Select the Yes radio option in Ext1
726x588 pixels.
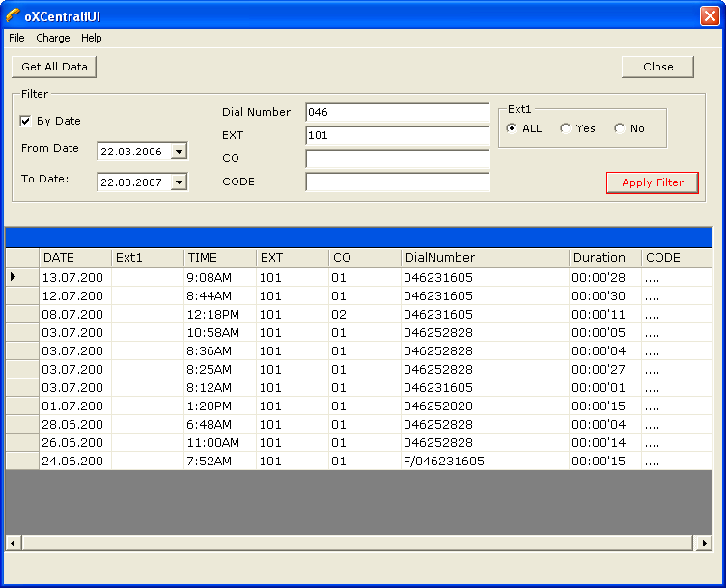tap(566, 128)
